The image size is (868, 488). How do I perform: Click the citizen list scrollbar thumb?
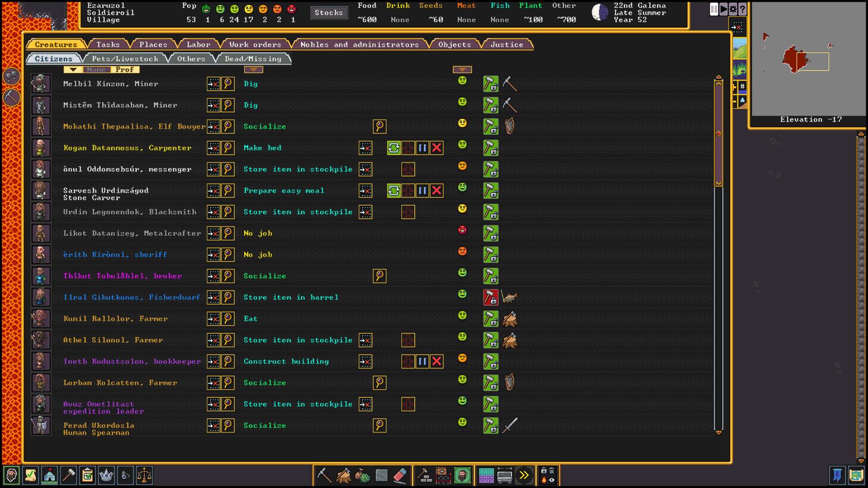tap(718, 134)
